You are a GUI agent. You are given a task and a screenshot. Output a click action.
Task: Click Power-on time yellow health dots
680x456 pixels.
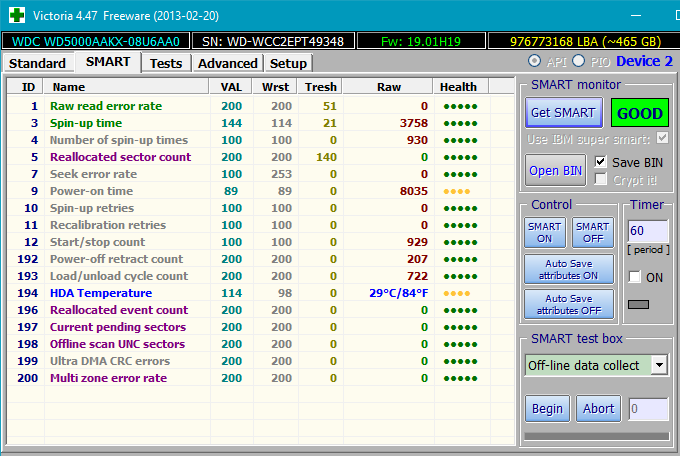click(x=457, y=191)
